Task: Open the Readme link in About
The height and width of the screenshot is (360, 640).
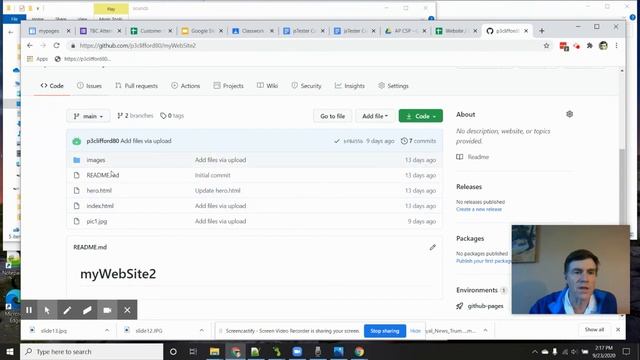Action: [473, 157]
